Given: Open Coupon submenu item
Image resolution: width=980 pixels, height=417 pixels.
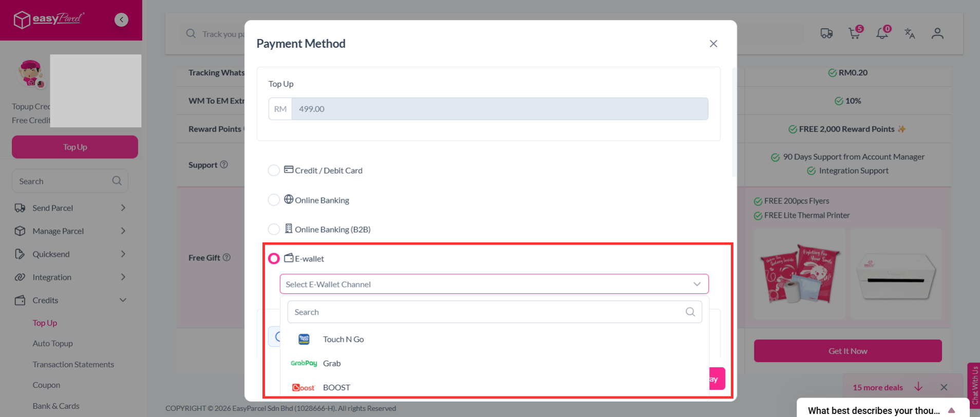Looking at the screenshot, I should (x=46, y=385).
